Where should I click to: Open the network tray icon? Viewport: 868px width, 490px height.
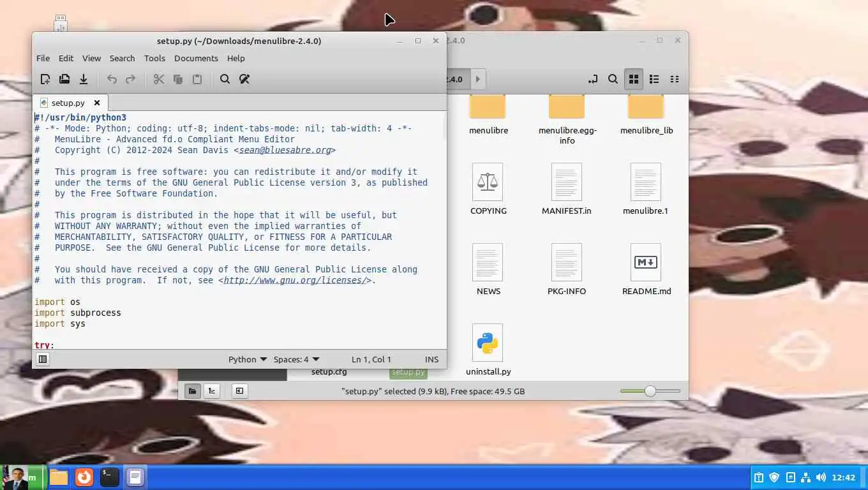[x=805, y=477]
